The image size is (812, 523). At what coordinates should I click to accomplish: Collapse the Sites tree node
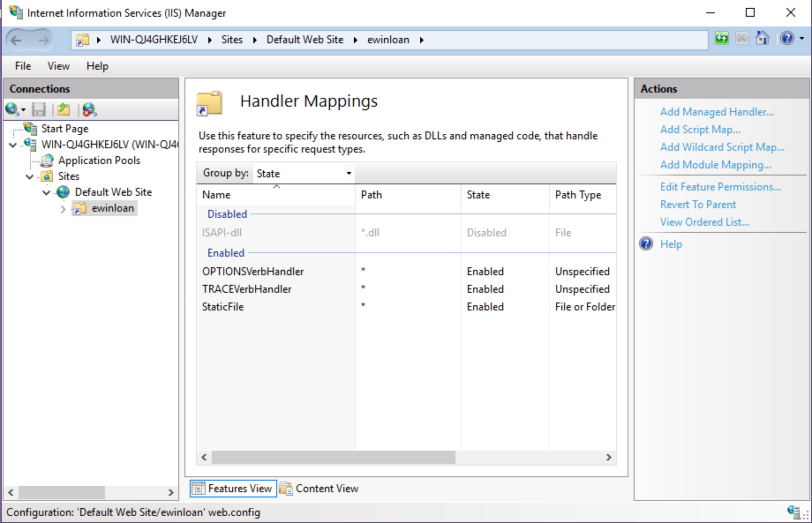pyautogui.click(x=29, y=177)
